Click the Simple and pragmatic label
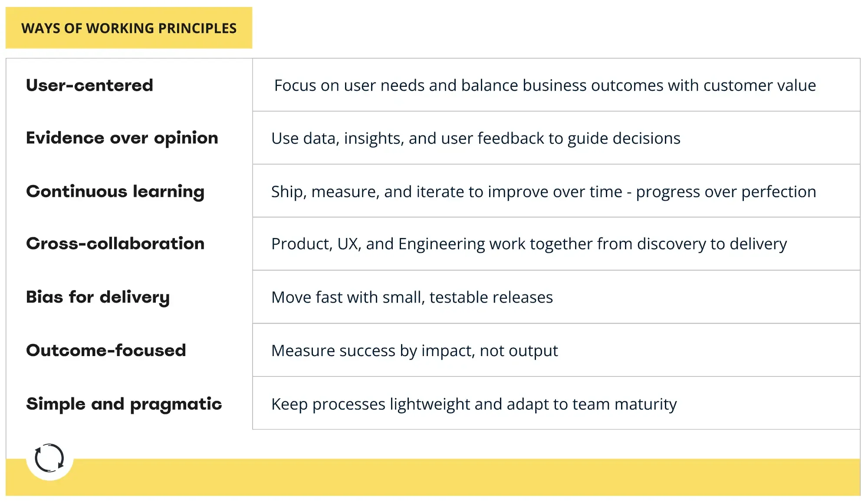The image size is (868, 502). [124, 404]
